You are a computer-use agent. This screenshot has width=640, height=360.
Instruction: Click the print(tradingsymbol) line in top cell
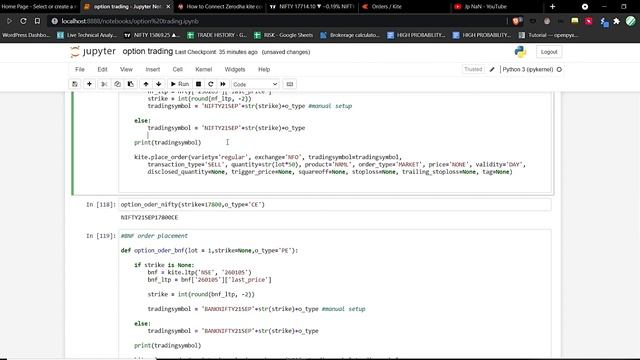point(168,142)
